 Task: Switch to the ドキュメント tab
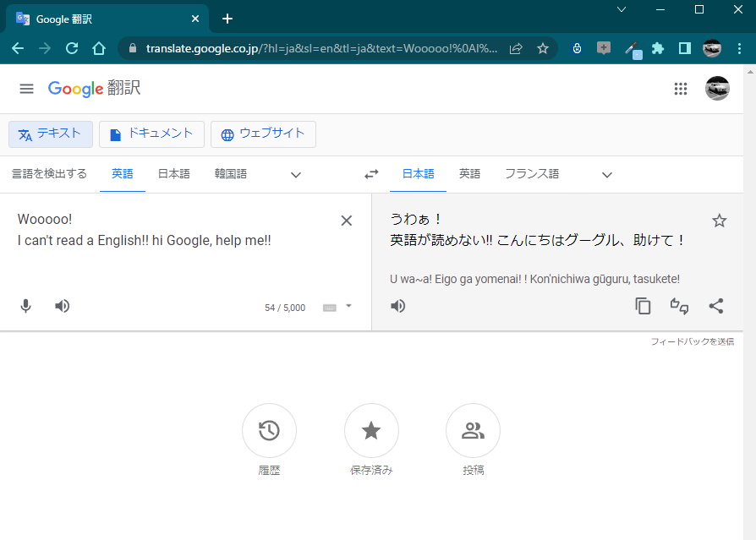click(151, 134)
